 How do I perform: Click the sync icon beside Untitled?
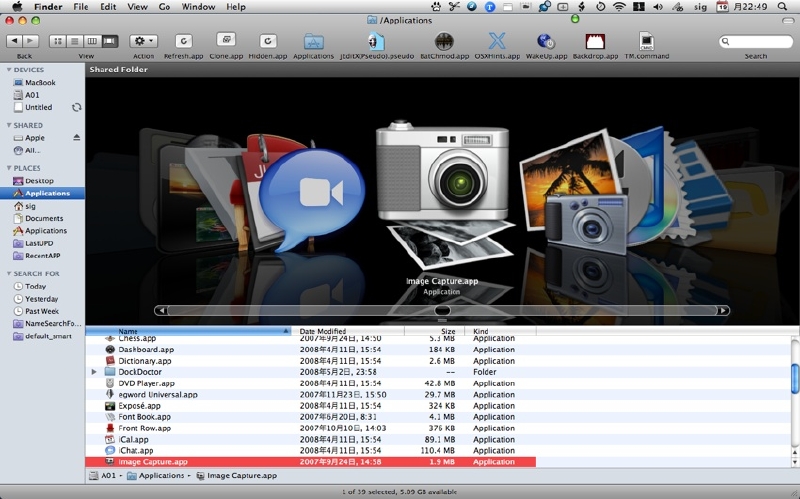[x=77, y=107]
